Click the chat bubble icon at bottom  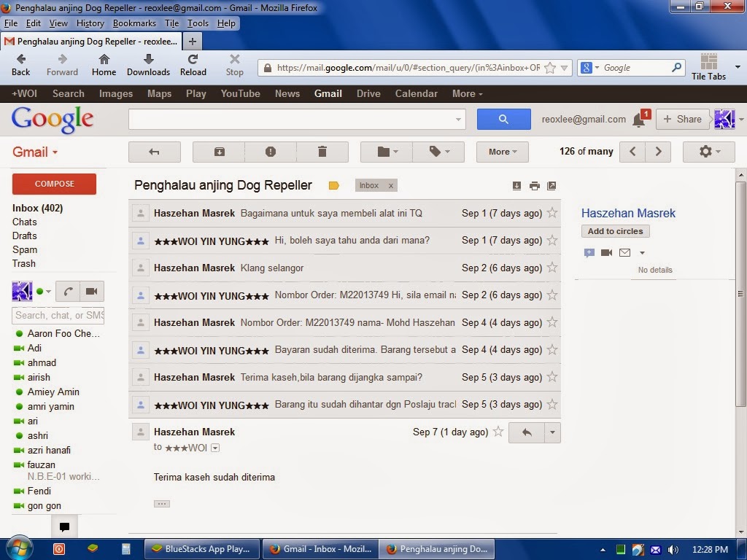tap(64, 526)
